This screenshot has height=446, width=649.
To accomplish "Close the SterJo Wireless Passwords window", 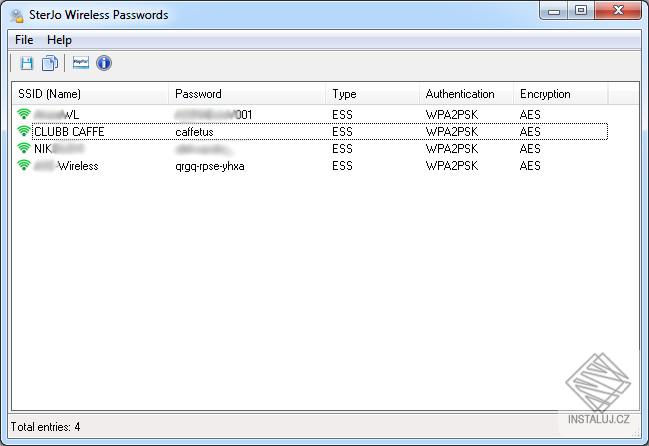I will (618, 10).
